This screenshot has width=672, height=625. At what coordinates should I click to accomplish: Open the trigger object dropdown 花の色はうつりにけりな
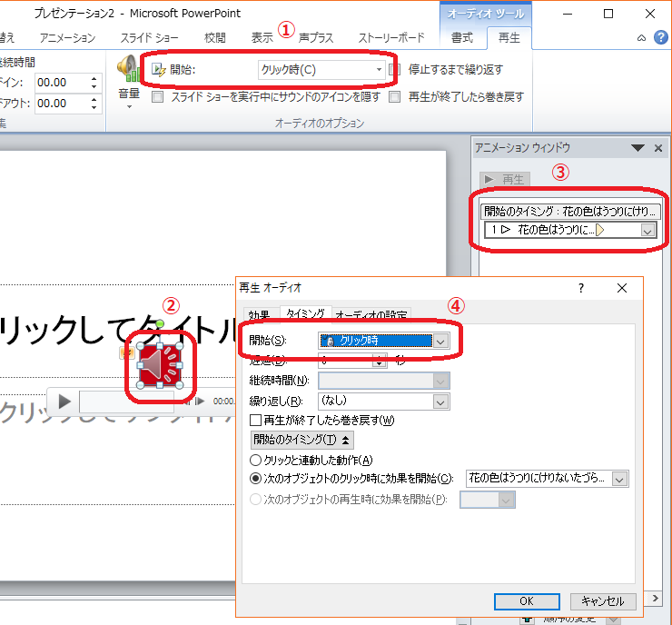coord(619,479)
